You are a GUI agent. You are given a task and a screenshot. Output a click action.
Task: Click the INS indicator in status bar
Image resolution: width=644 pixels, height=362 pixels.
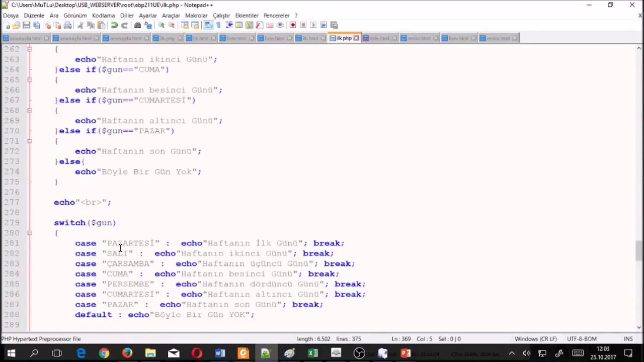point(628,339)
